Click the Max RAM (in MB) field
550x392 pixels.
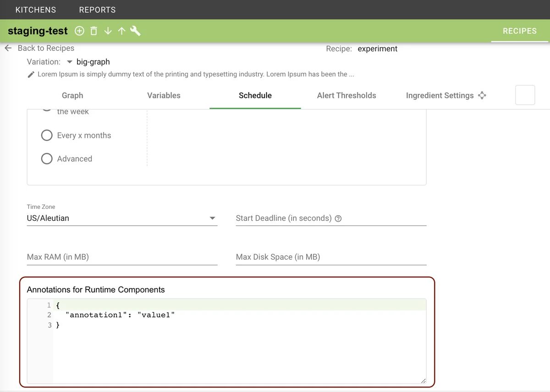tap(122, 257)
